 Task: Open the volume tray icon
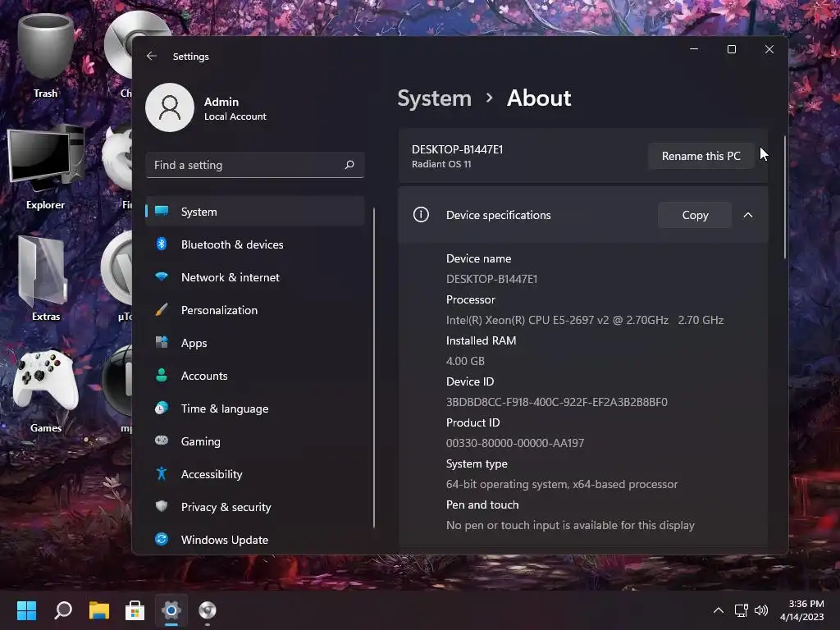[761, 610]
